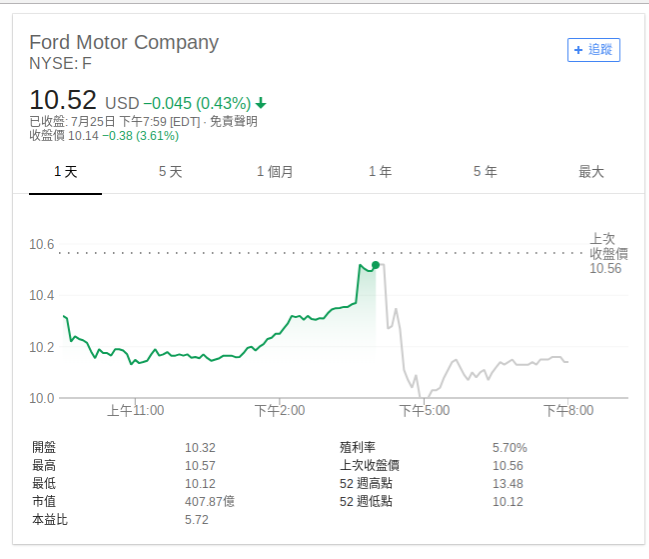The image size is (649, 559).
Task: Click the 52 週低點 value 10.12
Action: [x=507, y=502]
